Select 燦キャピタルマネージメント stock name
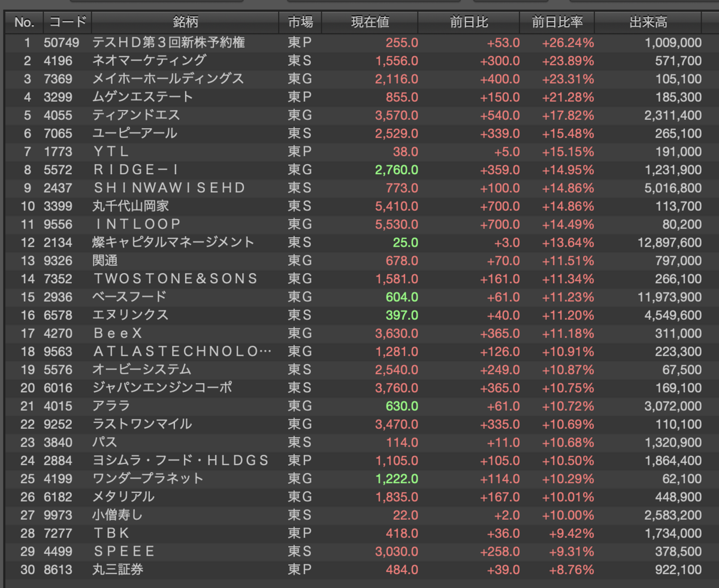719x588 pixels. [x=174, y=243]
